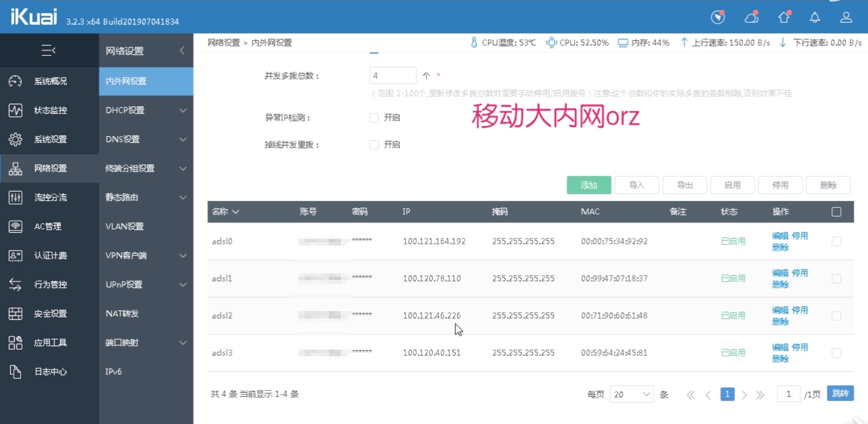Screen dimensions: 868x424
Task: Enable 异常IP检测 by checking 开启
Action: coord(374,118)
